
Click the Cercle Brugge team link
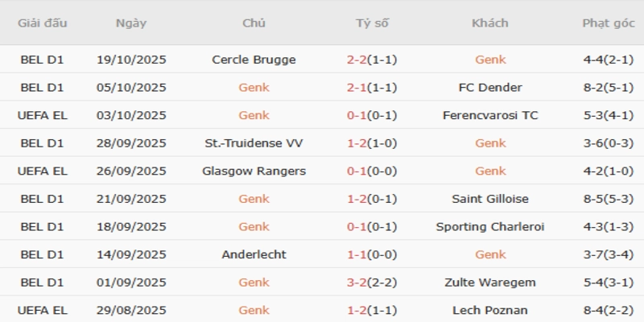coord(254,60)
